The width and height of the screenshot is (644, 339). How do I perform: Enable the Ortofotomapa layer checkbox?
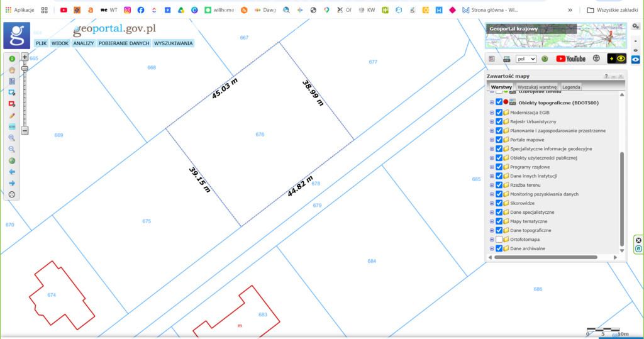499,239
